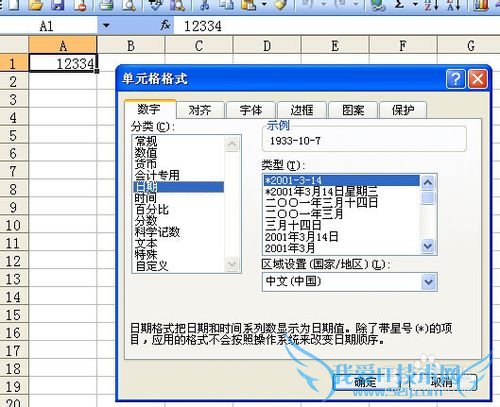The height and width of the screenshot is (407, 500).
Task: Pick the *2001-3-14 date type
Action: [x=341, y=180]
